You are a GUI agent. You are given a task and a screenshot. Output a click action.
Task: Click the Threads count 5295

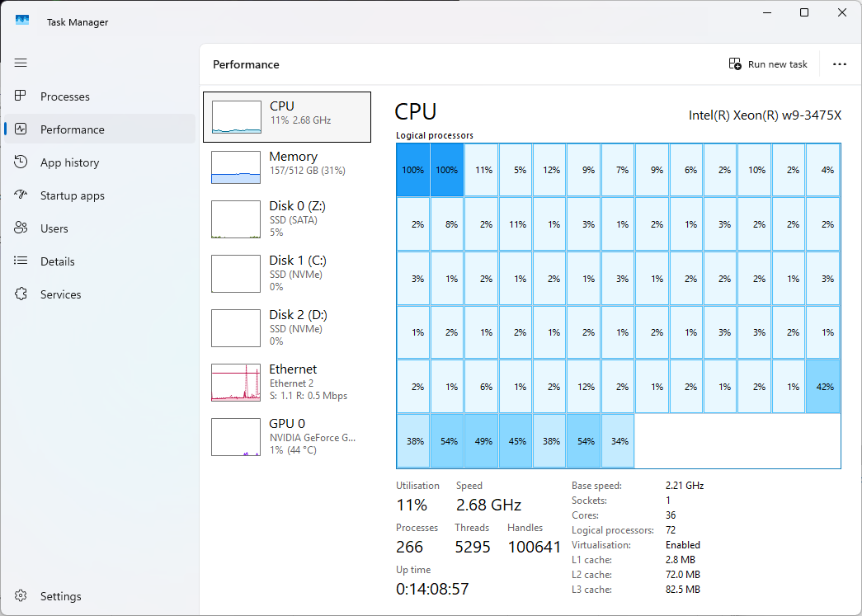(472, 547)
